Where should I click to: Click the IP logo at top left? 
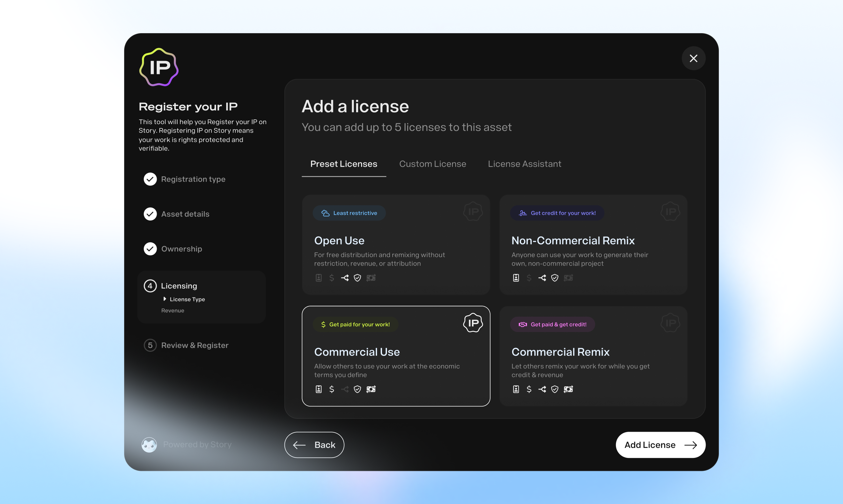click(159, 67)
